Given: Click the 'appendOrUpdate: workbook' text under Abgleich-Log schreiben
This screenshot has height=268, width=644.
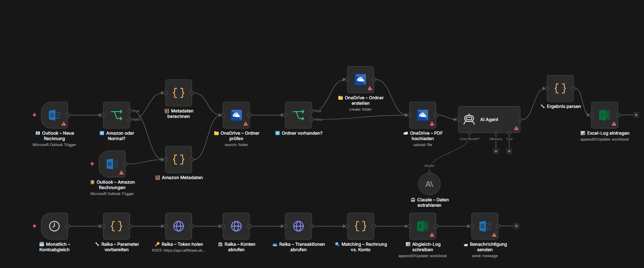Looking at the screenshot, I should tap(423, 256).
